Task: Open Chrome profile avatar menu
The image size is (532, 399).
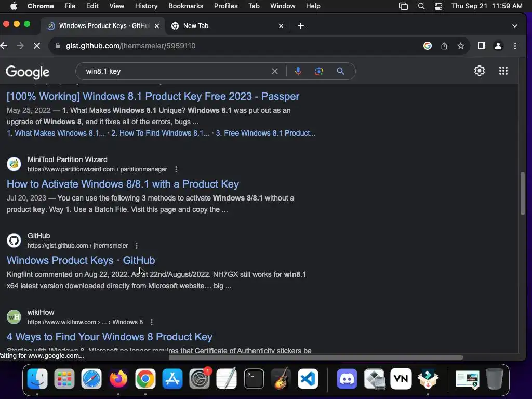Action: click(x=498, y=46)
